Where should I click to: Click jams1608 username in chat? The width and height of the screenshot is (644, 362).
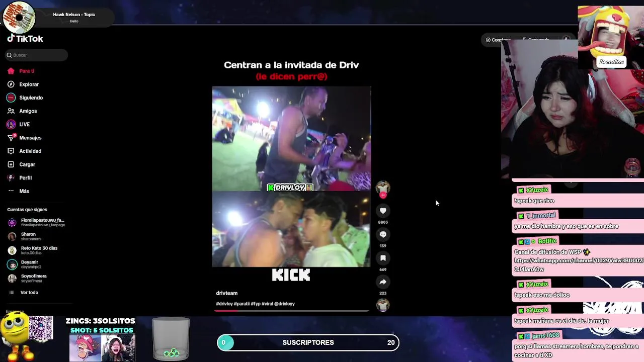pos(545,335)
